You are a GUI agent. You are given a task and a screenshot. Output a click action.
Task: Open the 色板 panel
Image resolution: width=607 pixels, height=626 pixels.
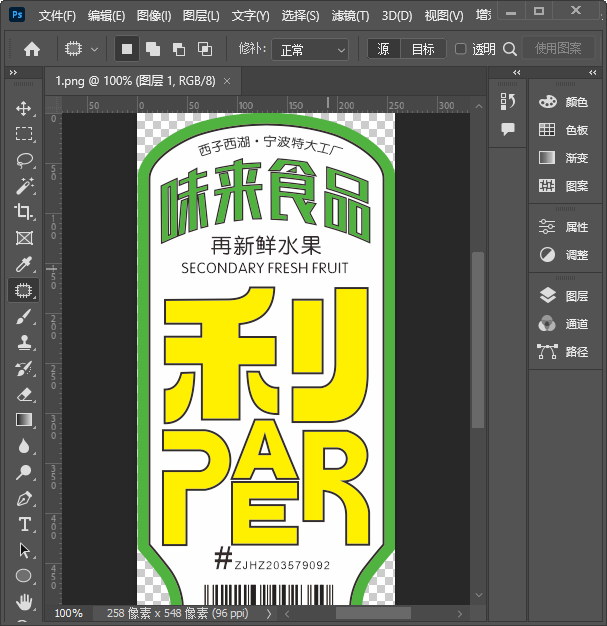click(564, 130)
